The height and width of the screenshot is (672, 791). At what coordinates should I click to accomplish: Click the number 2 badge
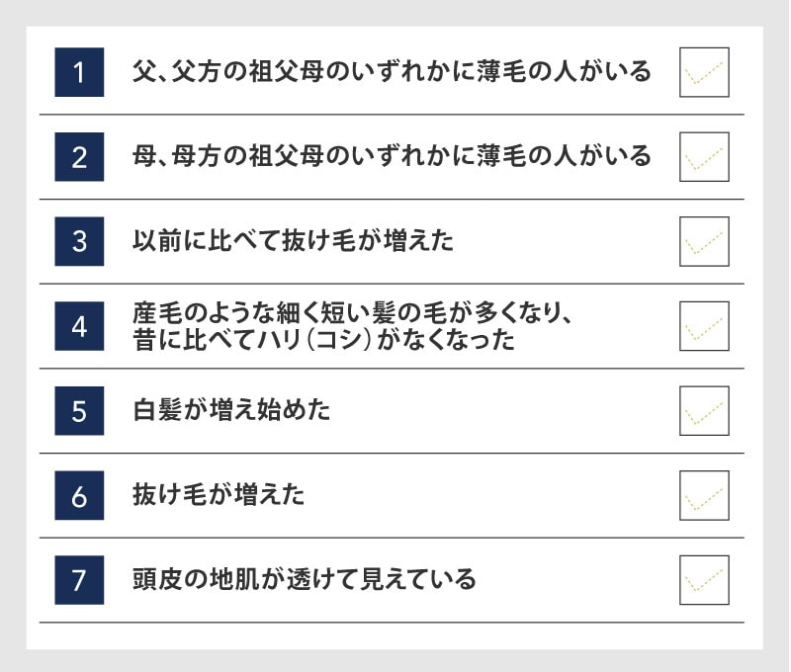click(x=79, y=157)
